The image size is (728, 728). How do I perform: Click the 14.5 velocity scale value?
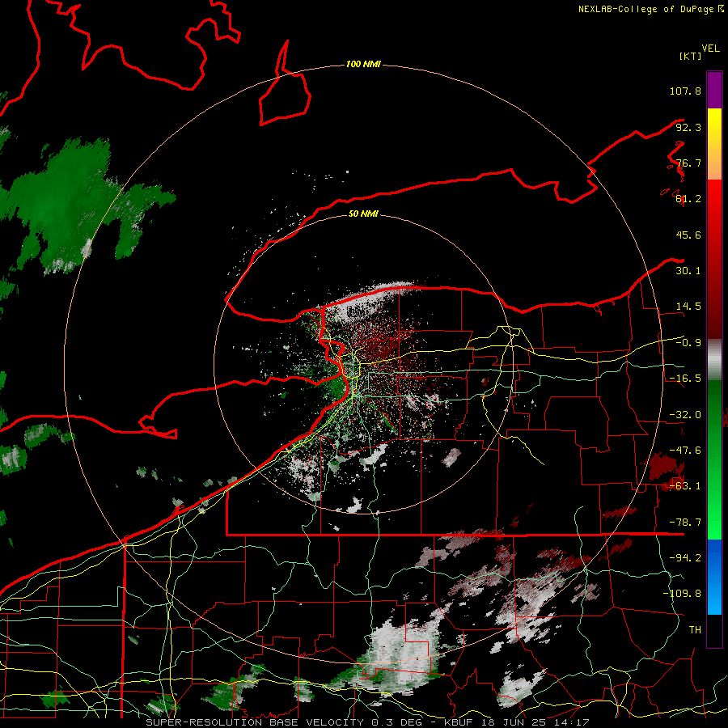688,307
